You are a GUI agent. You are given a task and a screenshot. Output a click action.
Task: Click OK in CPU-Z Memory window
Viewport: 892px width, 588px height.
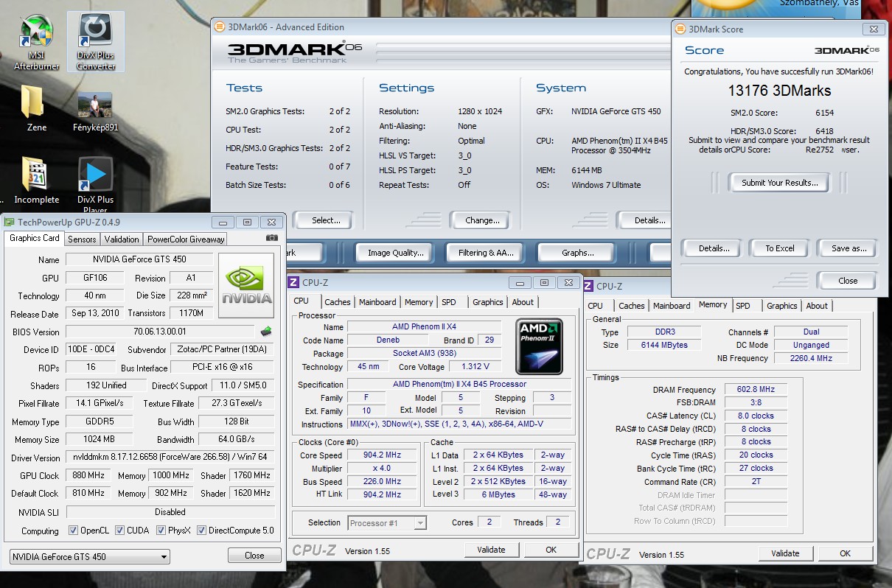[x=845, y=553]
